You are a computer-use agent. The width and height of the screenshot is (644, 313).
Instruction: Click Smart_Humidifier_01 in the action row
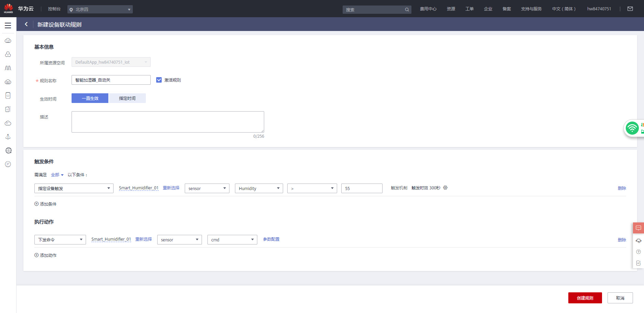[111, 239]
